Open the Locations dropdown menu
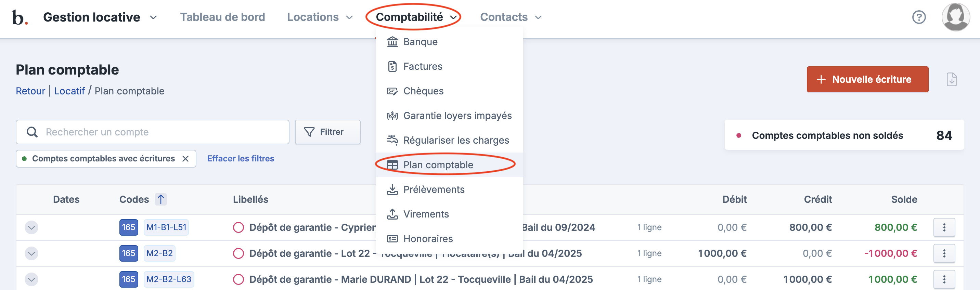This screenshot has height=290, width=980. coord(320,17)
